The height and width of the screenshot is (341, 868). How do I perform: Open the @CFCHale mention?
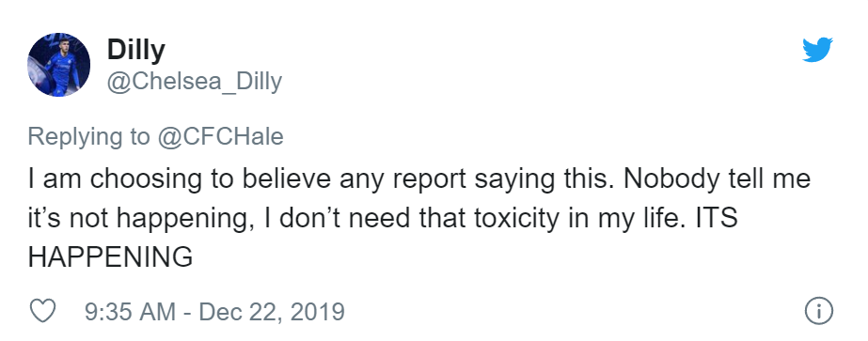220,136
